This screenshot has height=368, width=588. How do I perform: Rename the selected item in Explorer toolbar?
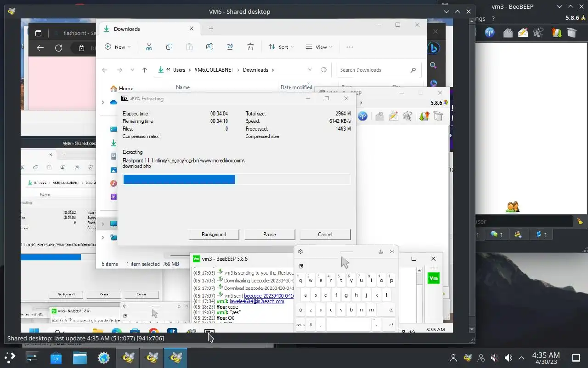coord(209,47)
